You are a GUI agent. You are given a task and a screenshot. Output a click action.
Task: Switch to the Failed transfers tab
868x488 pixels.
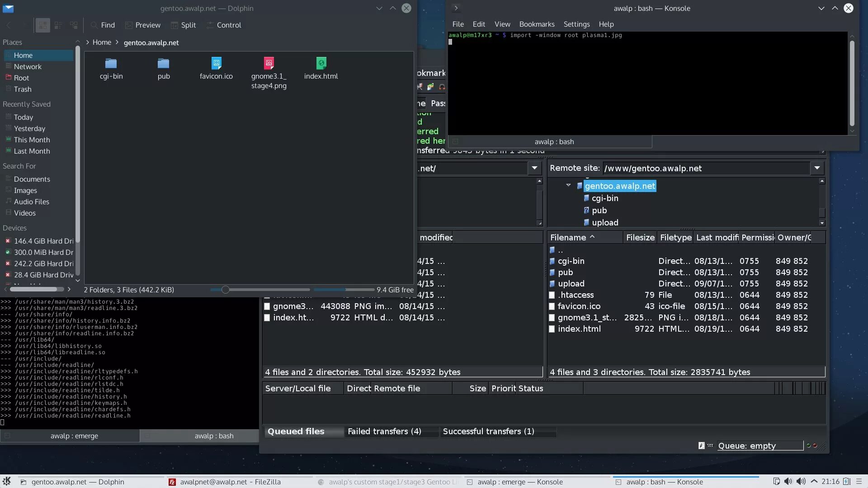(384, 432)
